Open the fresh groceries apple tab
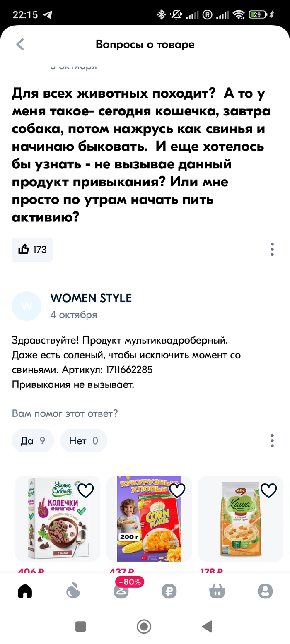This screenshot has height=644, width=290. (73, 591)
